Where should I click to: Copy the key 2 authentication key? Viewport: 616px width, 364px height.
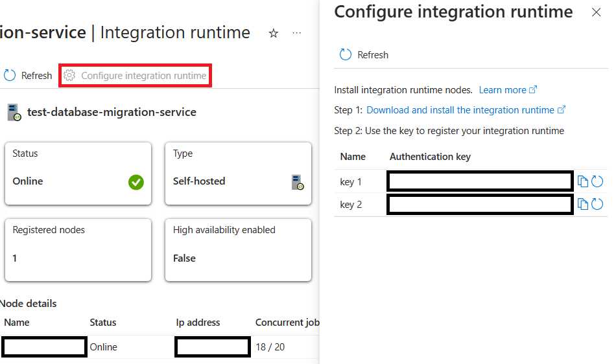coord(583,205)
